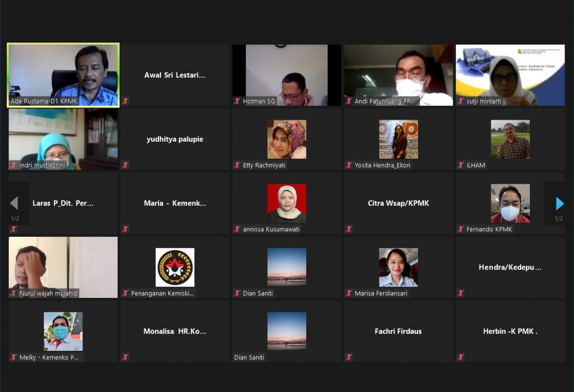Click muted mic icon on Etty Rachmiyati tile

tap(237, 165)
